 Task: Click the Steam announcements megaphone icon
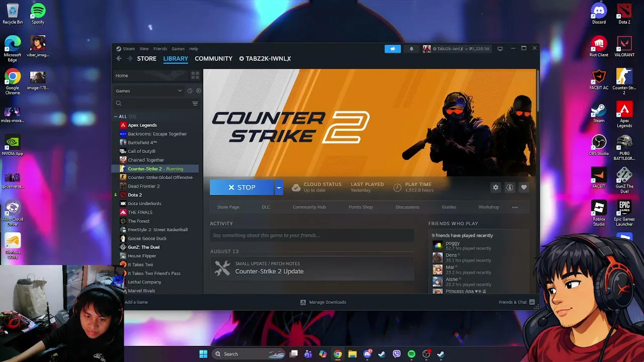[x=392, y=49]
